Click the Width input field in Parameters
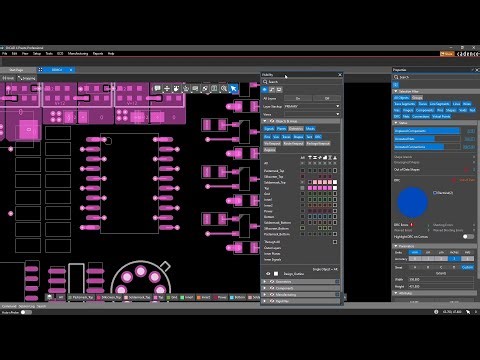 click(x=440, y=279)
